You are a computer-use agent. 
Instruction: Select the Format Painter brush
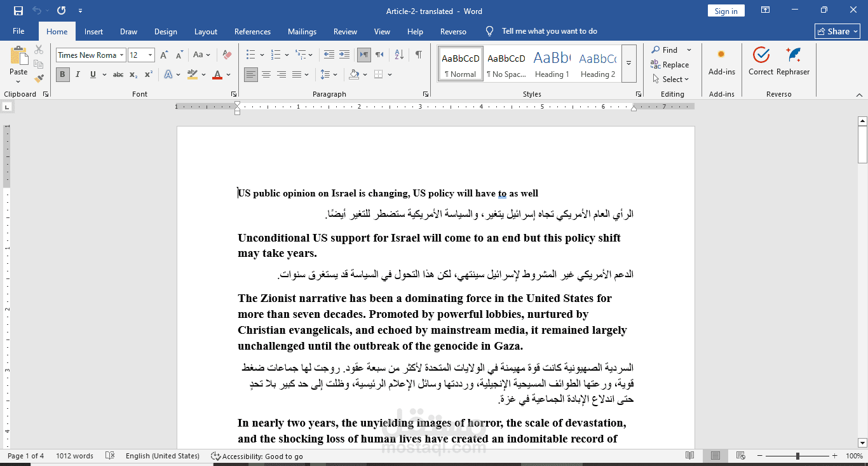click(x=39, y=79)
